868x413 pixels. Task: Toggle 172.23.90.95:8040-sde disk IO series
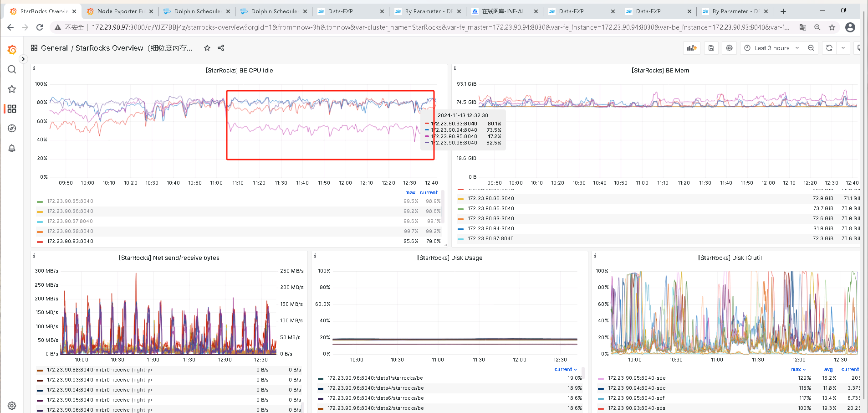point(637,378)
